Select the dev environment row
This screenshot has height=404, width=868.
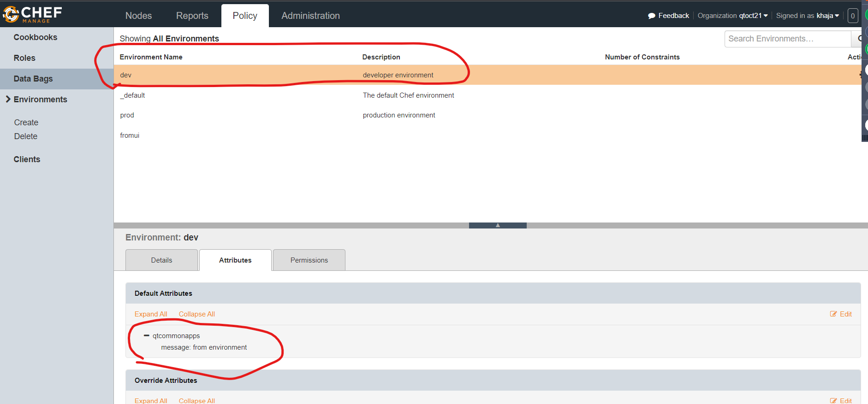pos(488,75)
